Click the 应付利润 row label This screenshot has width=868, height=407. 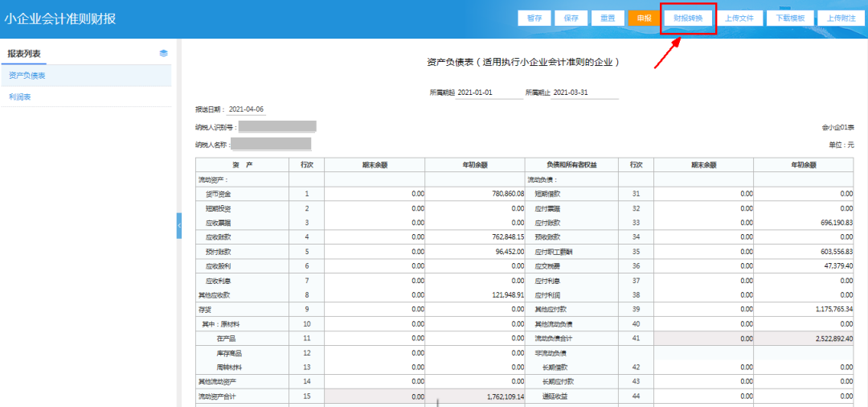click(547, 294)
